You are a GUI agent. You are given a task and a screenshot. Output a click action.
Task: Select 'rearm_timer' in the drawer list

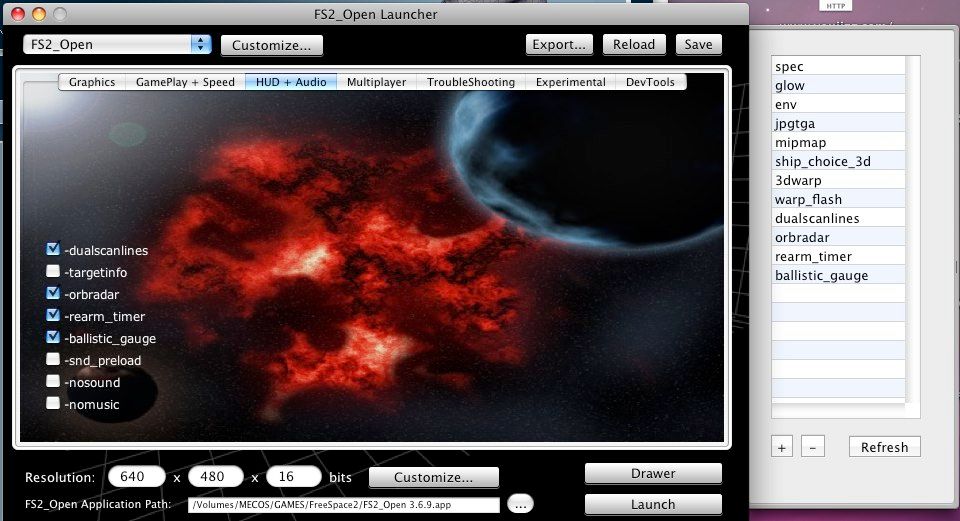coord(838,256)
